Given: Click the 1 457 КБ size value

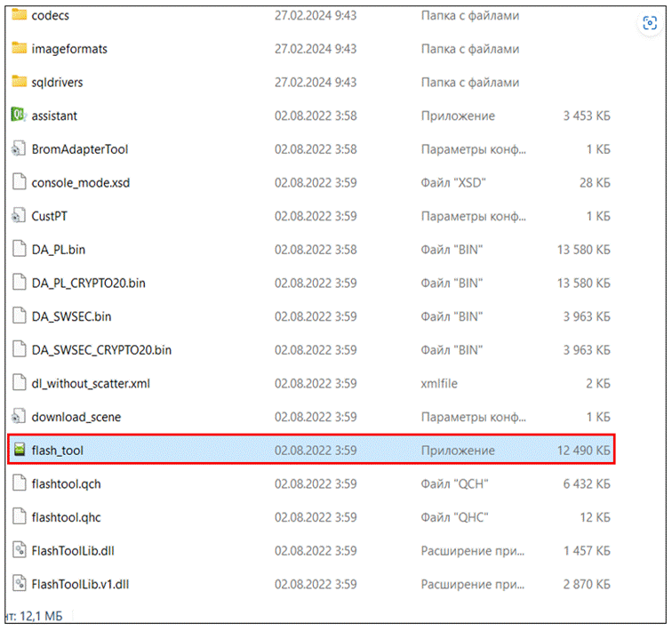Looking at the screenshot, I should [x=587, y=550].
